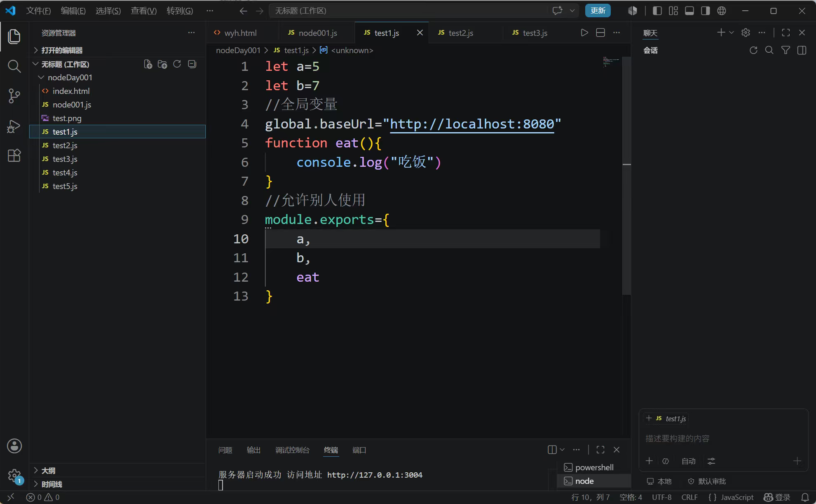Run the current file with play icon

click(x=584, y=33)
